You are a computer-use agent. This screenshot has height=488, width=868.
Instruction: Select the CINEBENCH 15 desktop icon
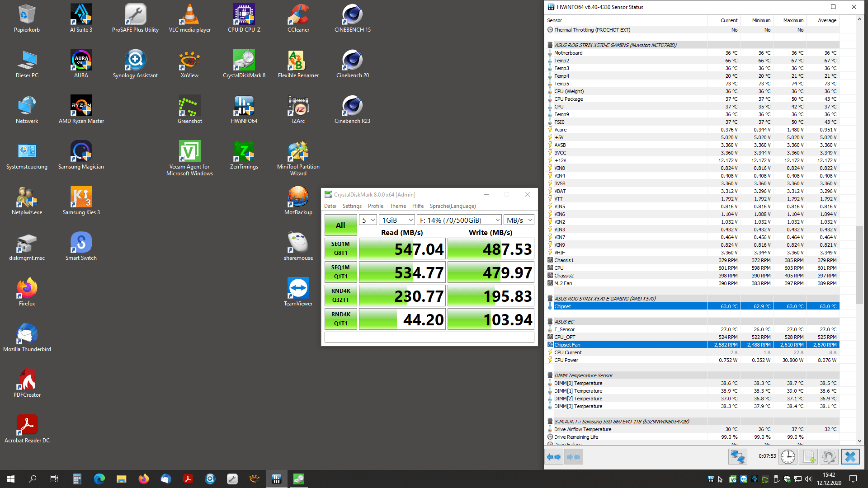pos(353,19)
